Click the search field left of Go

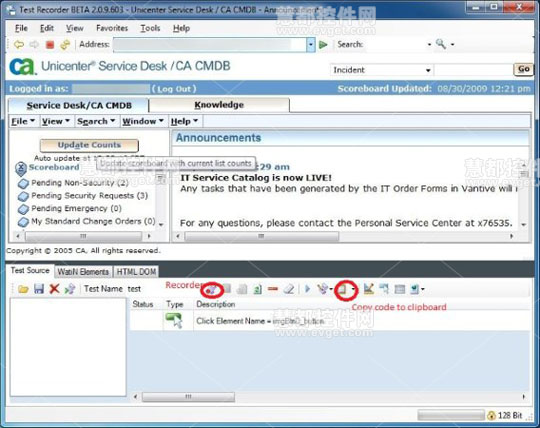474,70
